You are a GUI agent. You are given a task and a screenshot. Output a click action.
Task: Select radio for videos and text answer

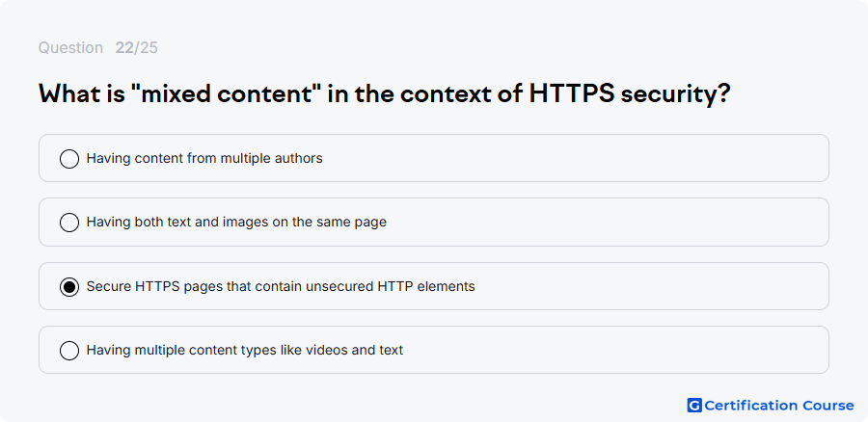pos(69,351)
